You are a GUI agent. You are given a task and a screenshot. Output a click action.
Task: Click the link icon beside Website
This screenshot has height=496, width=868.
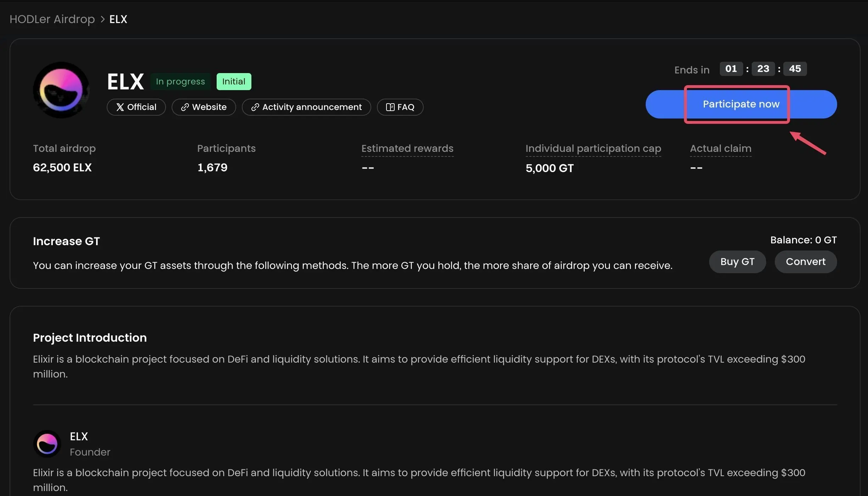(185, 107)
